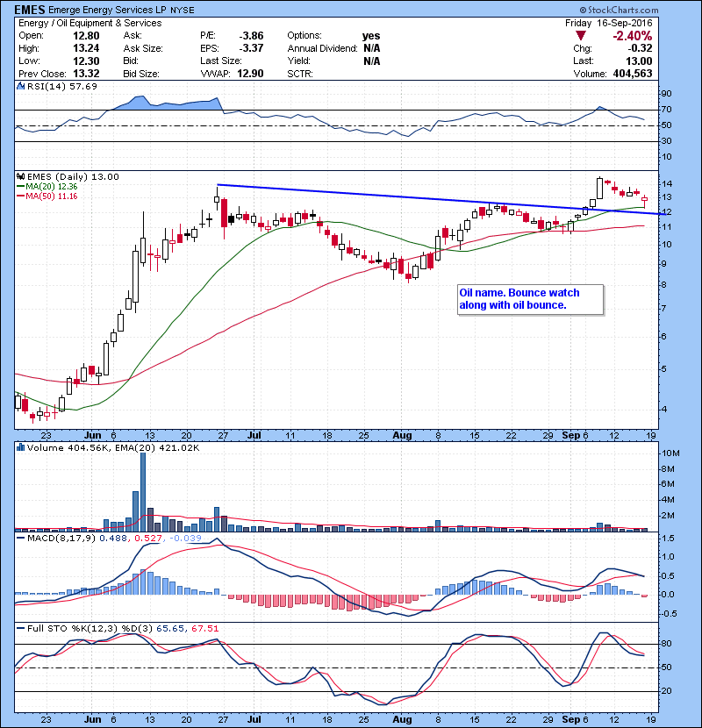Click the Energy / Oil Equipment & Services sector
This screenshot has width=702, height=728.
pyautogui.click(x=90, y=23)
